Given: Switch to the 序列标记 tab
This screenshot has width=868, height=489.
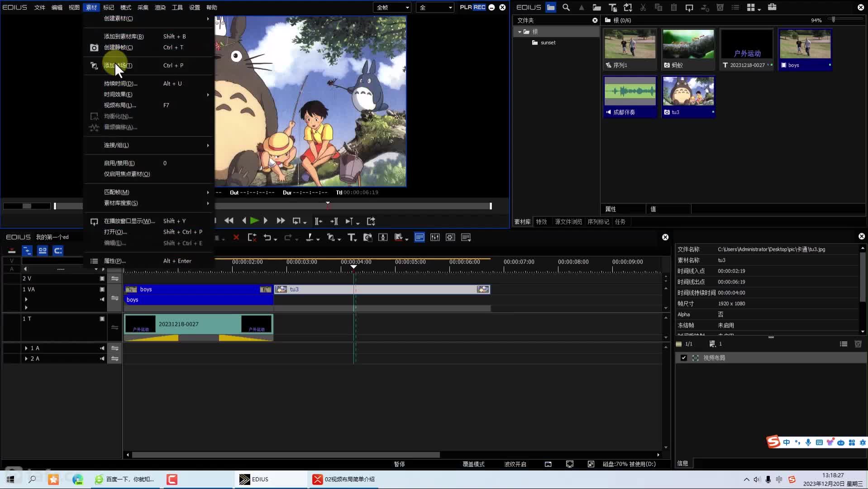Looking at the screenshot, I should [x=598, y=222].
